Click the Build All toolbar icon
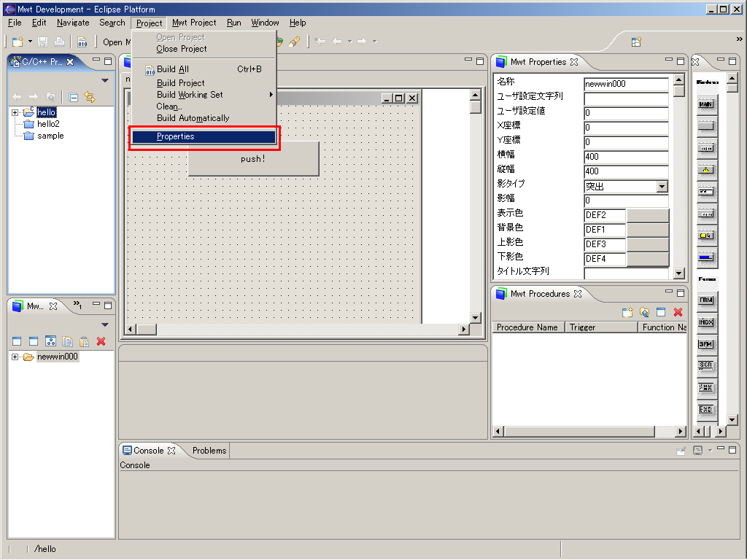The height and width of the screenshot is (560, 747). pyautogui.click(x=82, y=42)
